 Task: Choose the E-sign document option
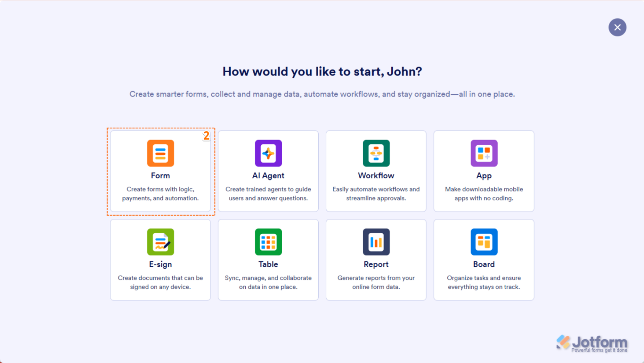[160, 259]
